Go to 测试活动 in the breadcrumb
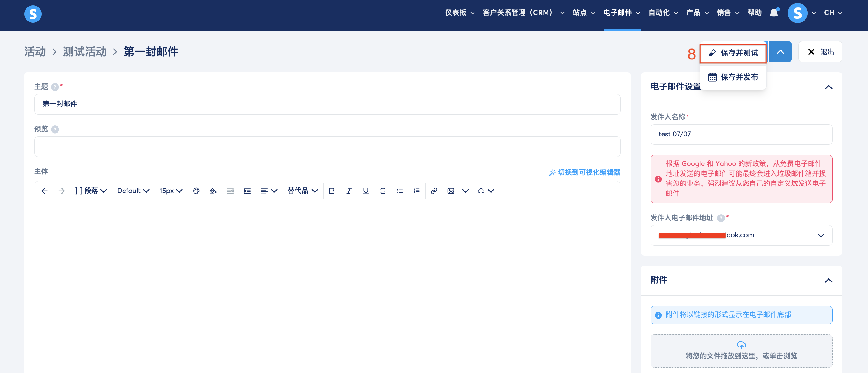The image size is (868, 373). click(85, 52)
